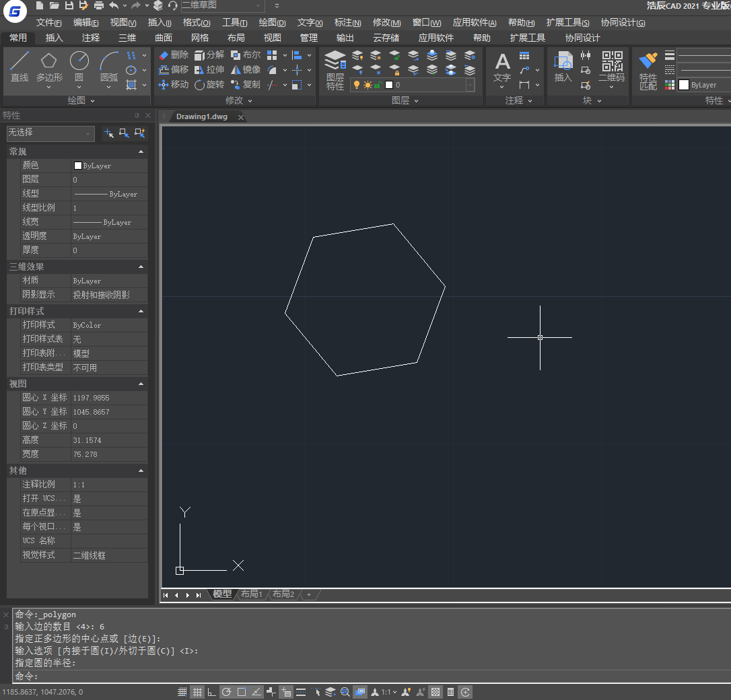The image size is (731, 700).
Task: Open the 标注(N) menu
Action: coord(348,23)
